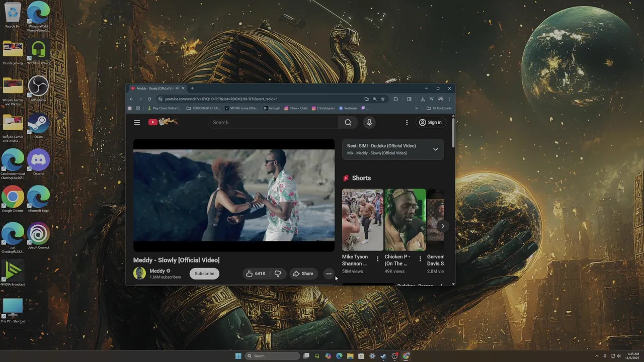The image size is (644, 362).
Task: Open Ubisoft Connect desktop icon
Action: pyautogui.click(x=38, y=236)
